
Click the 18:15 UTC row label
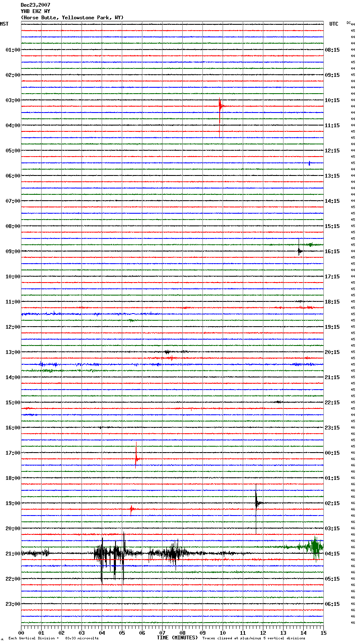coord(332,302)
